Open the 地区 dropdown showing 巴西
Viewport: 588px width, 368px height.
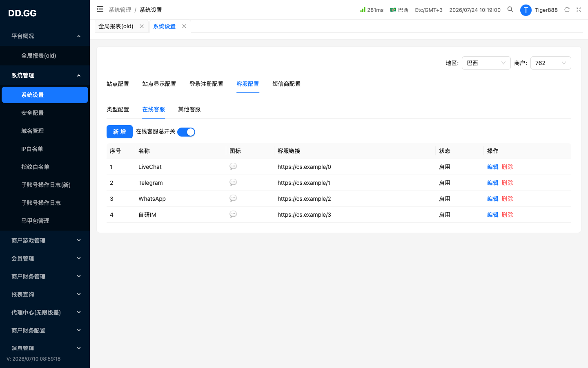point(486,63)
